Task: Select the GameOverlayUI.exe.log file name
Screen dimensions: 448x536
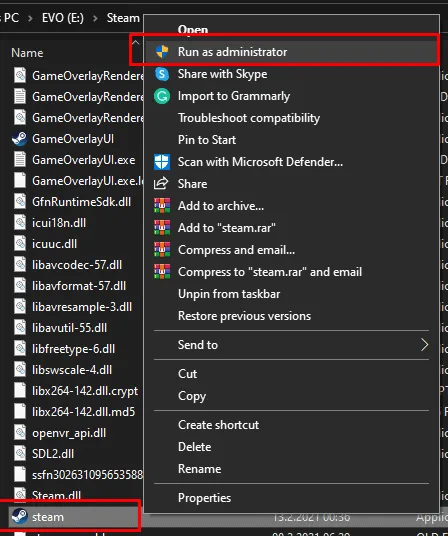Action: tap(87, 180)
